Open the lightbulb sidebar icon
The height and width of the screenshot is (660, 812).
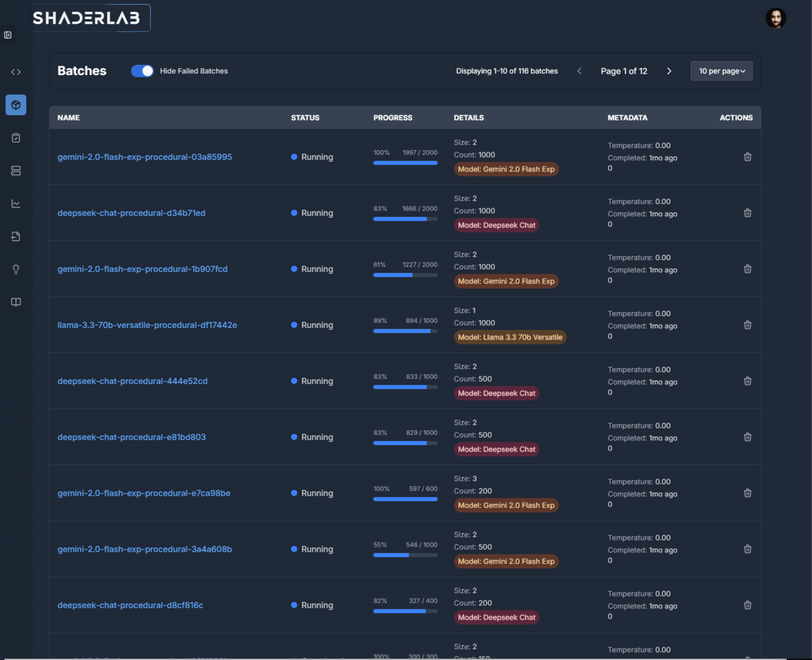tap(16, 269)
